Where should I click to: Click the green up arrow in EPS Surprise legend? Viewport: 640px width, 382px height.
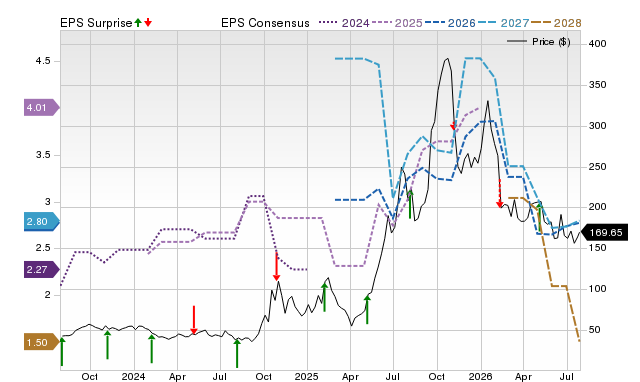pos(138,22)
